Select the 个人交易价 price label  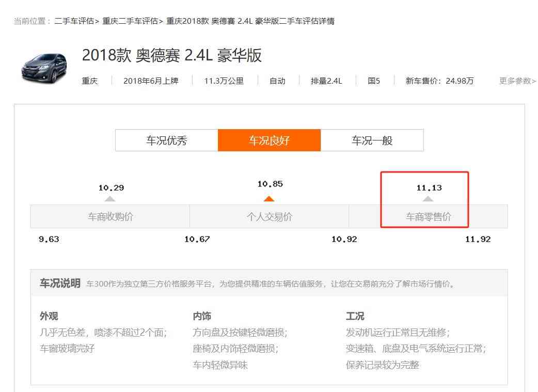[269, 217]
